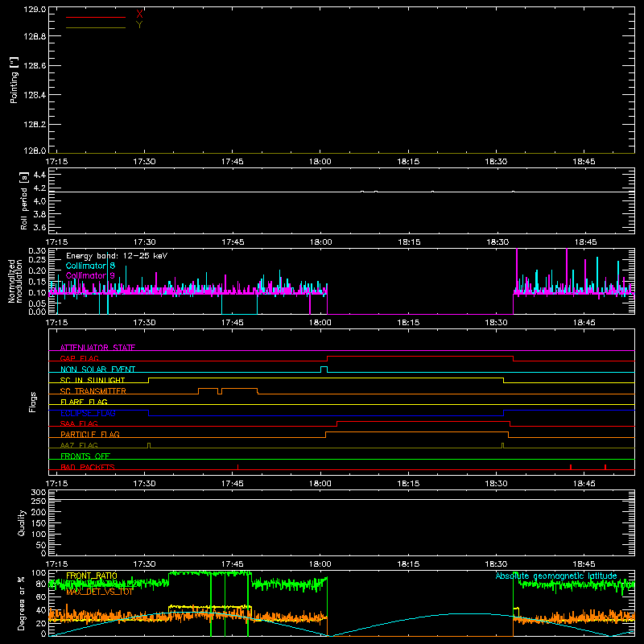Click the SAA_FLAG label
This screenshot has width=644, height=644.
pyautogui.click(x=79, y=423)
